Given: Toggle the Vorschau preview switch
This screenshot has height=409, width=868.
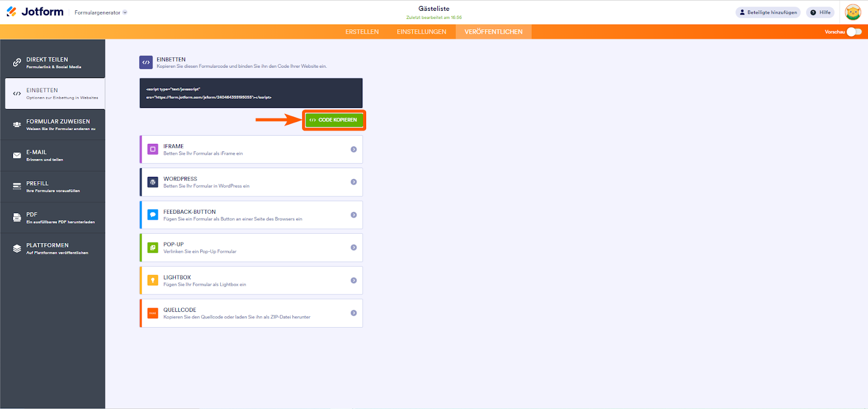Looking at the screenshot, I should (854, 32).
